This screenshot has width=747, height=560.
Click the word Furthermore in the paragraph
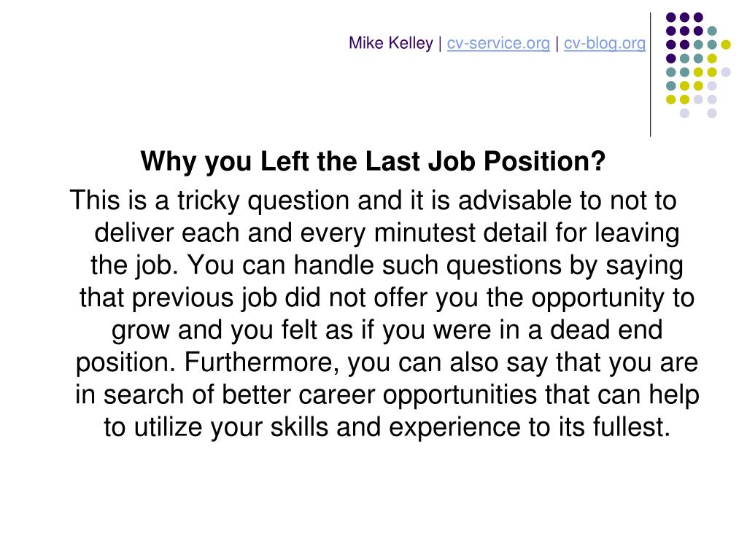pyautogui.click(x=261, y=362)
